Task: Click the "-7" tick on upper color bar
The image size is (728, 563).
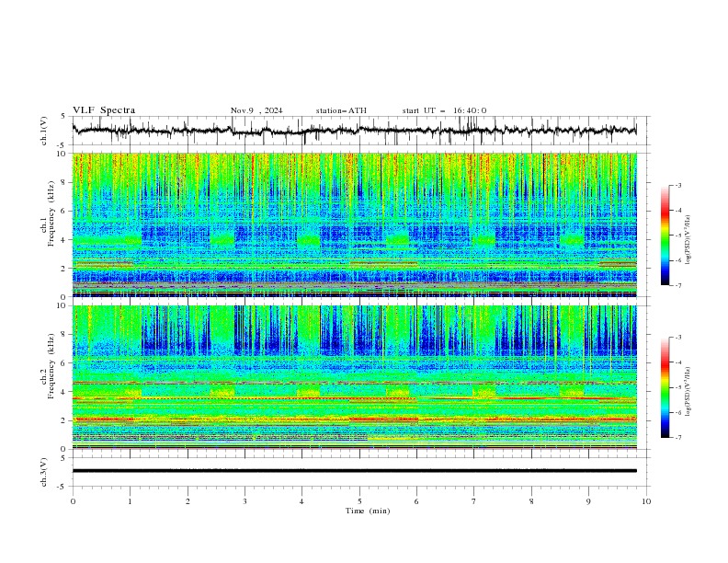Action: click(678, 285)
